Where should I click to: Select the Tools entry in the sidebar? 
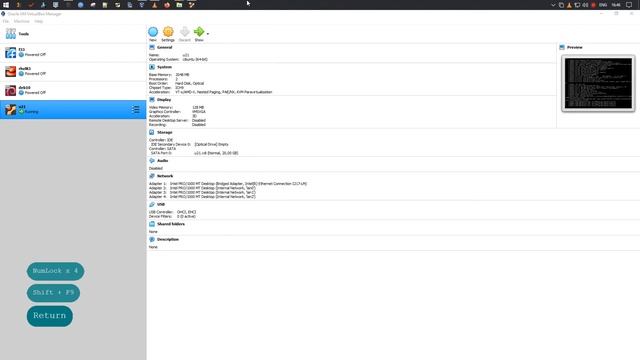[73, 34]
